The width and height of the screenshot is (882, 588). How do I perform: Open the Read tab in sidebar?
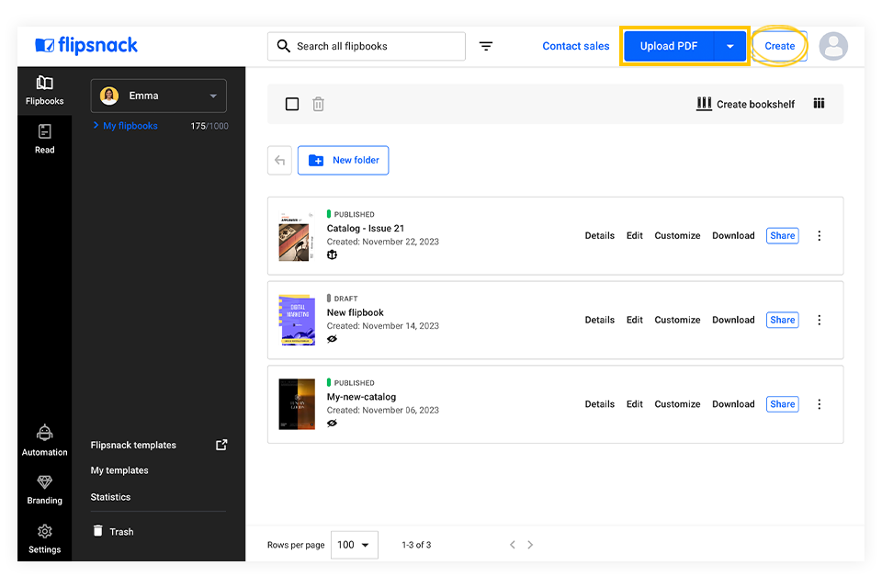[44, 138]
